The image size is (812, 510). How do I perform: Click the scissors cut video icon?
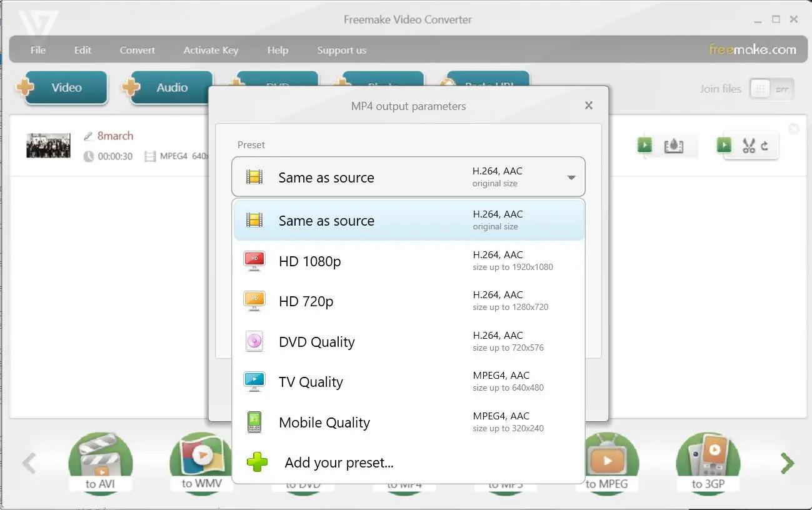tap(748, 146)
